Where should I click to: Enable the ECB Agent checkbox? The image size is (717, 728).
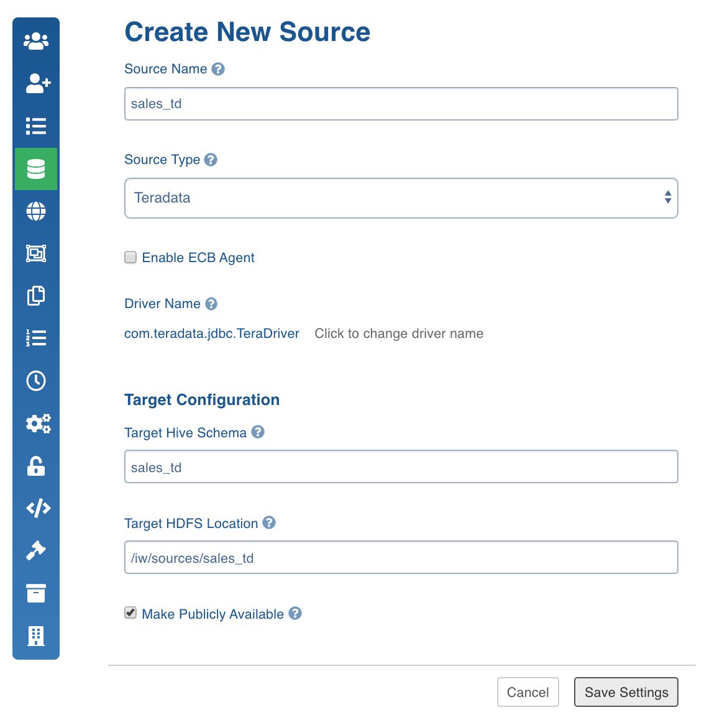click(x=130, y=257)
